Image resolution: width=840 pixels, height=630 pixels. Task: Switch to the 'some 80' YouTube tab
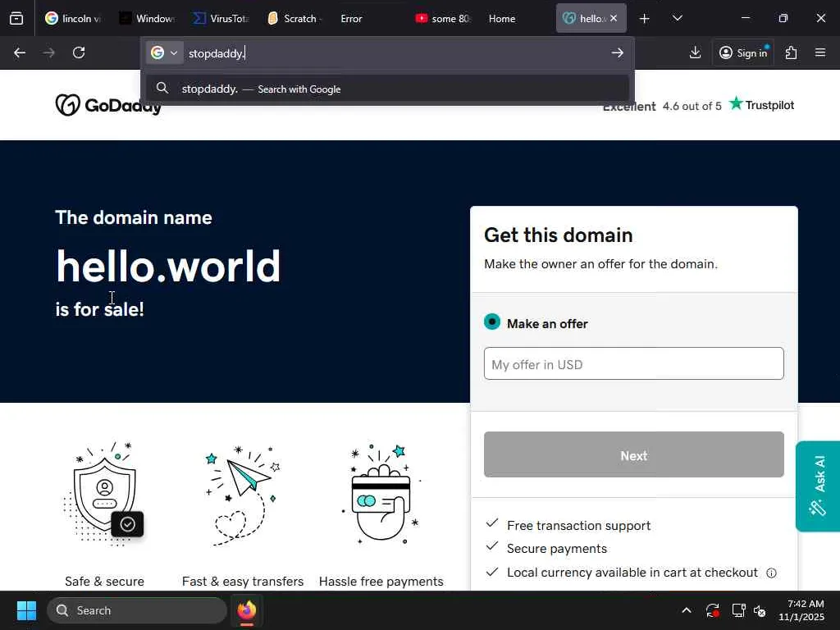[442, 18]
